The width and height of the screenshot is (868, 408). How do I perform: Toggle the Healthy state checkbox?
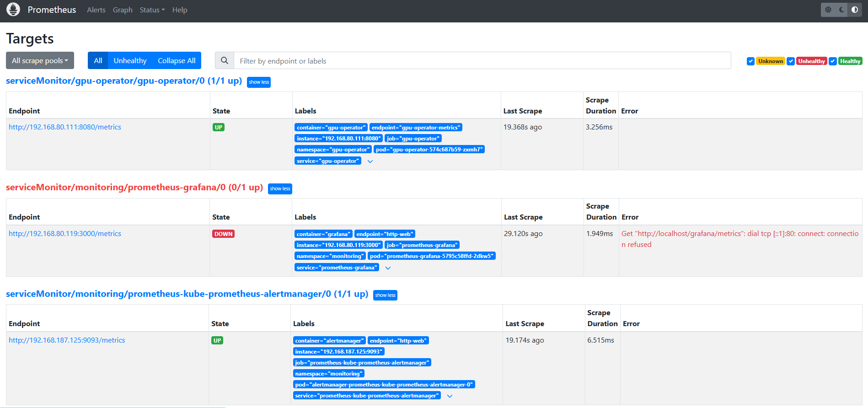(x=833, y=61)
